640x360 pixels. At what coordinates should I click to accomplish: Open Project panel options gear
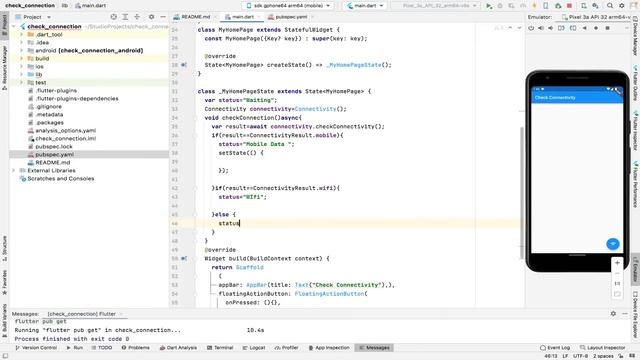click(151, 17)
